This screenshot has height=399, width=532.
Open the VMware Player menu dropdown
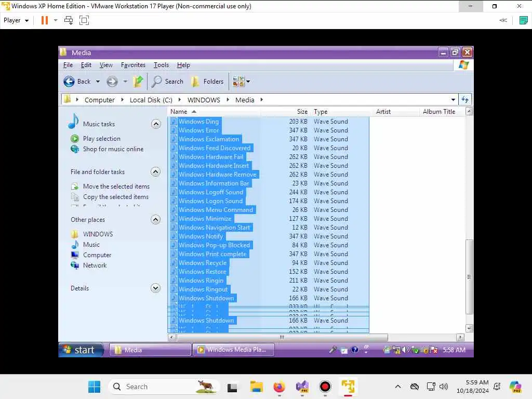click(x=16, y=20)
